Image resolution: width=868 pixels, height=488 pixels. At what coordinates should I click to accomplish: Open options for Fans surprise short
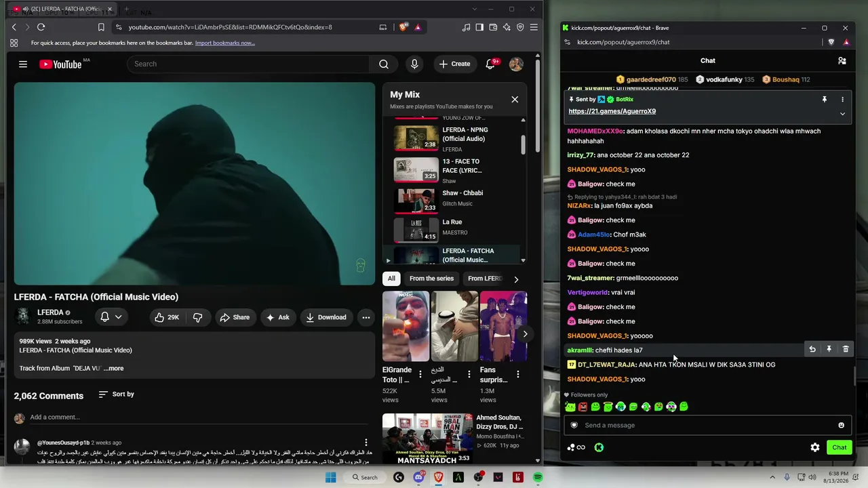[x=518, y=374]
